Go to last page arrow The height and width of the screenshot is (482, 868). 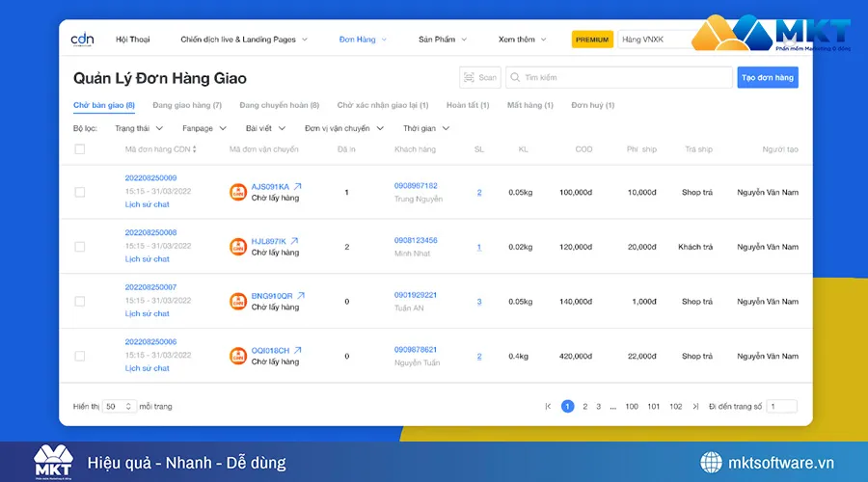point(695,406)
